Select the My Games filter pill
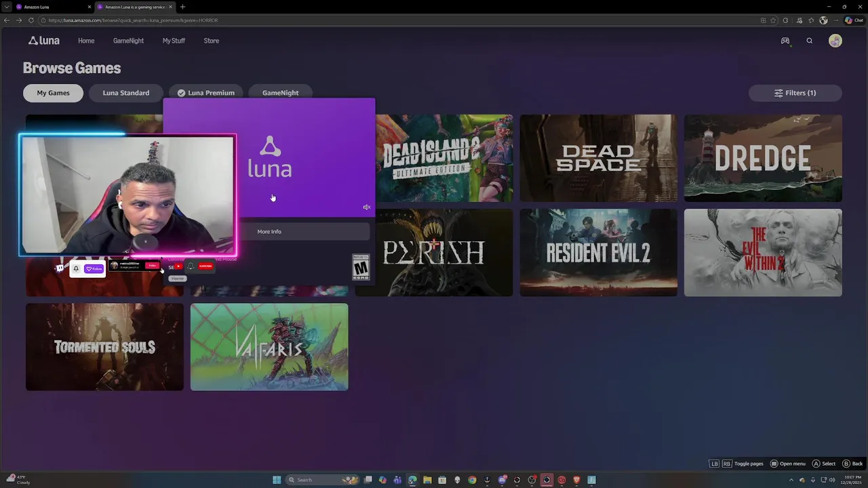The width and height of the screenshot is (868, 488). [53, 93]
